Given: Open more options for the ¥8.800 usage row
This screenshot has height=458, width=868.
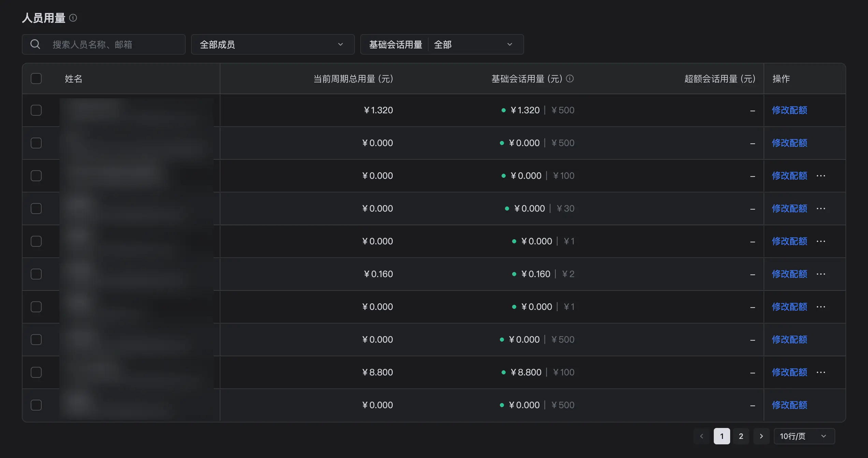Looking at the screenshot, I should click(x=821, y=372).
